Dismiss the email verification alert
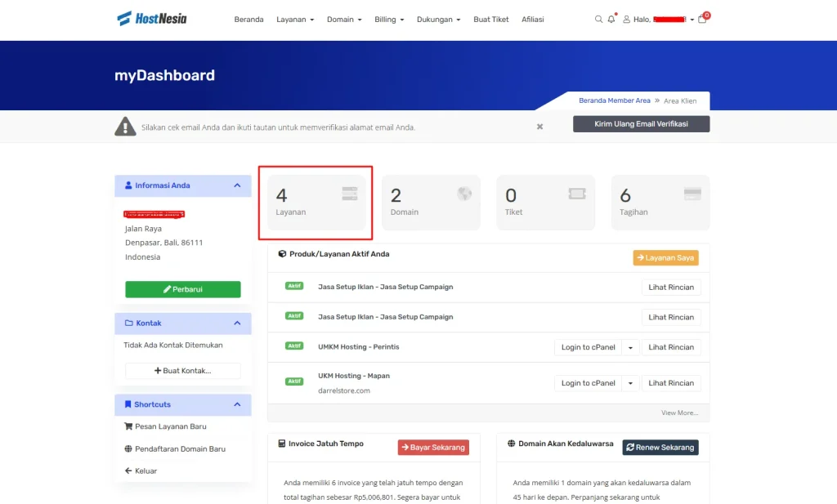Viewport: 837px width, 504px height. (x=539, y=127)
